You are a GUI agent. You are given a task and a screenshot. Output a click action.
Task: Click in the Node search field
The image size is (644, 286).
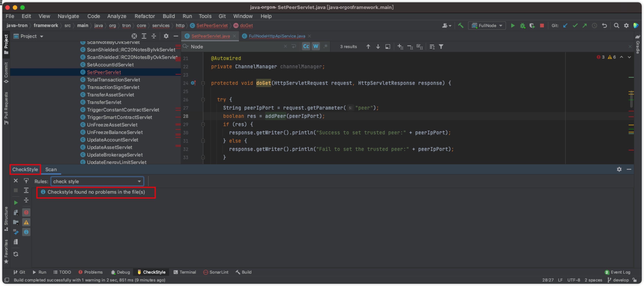coord(235,47)
